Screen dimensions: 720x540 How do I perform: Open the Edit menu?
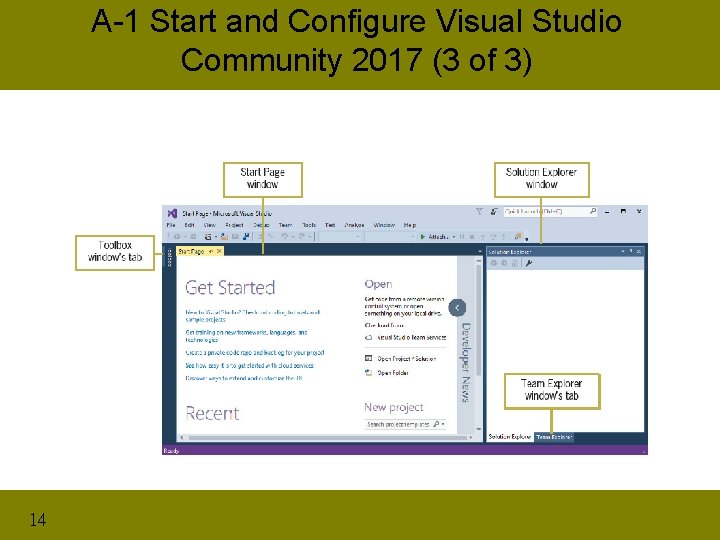click(x=189, y=225)
